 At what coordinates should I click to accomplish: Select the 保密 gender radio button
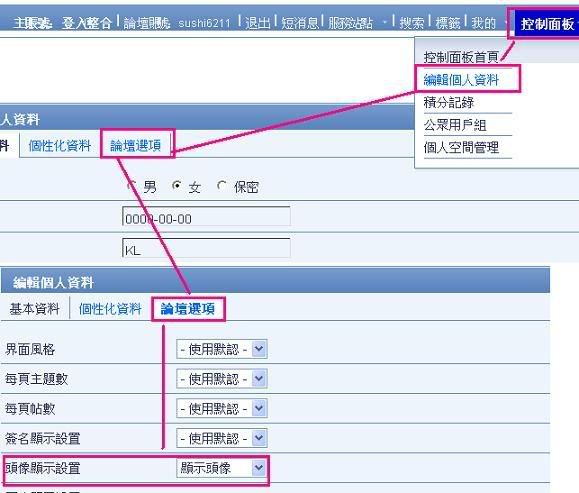pyautogui.click(x=222, y=186)
